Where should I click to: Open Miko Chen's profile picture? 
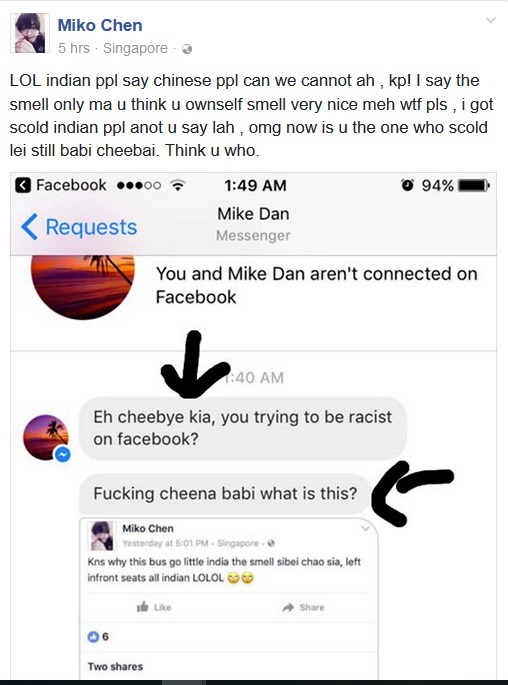(x=30, y=33)
